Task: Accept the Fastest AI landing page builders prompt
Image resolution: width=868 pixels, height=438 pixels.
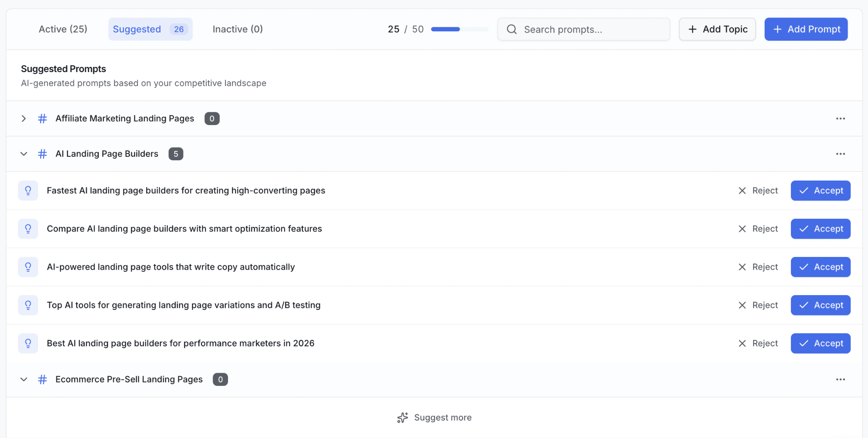Action: (821, 191)
